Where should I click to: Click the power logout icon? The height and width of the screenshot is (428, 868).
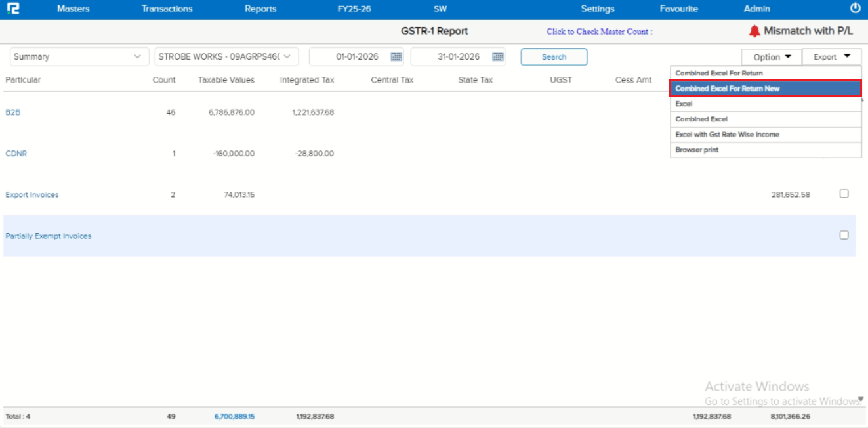click(x=855, y=9)
